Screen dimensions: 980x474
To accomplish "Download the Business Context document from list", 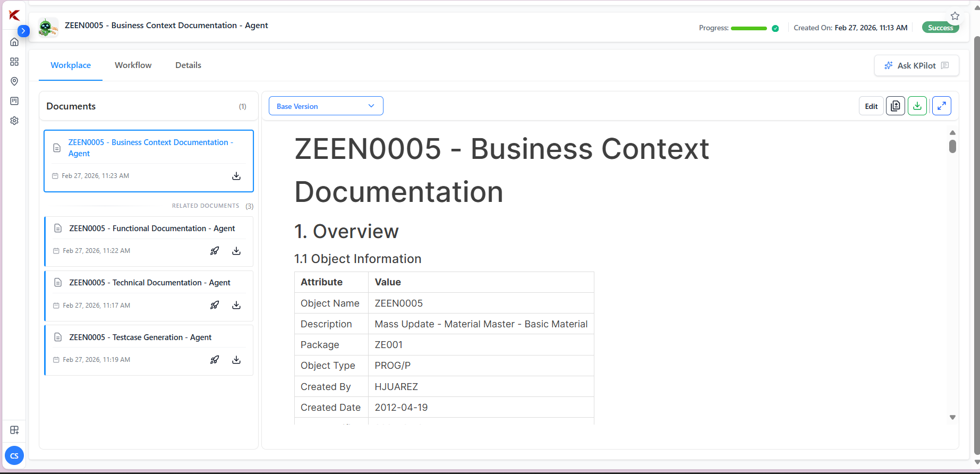I will (x=236, y=176).
